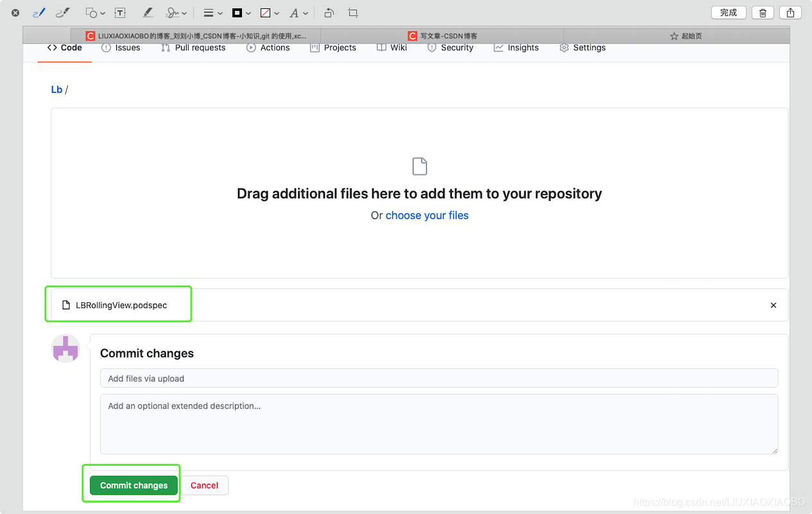Open the Share options
Image resolution: width=812 pixels, height=514 pixels.
[790, 12]
